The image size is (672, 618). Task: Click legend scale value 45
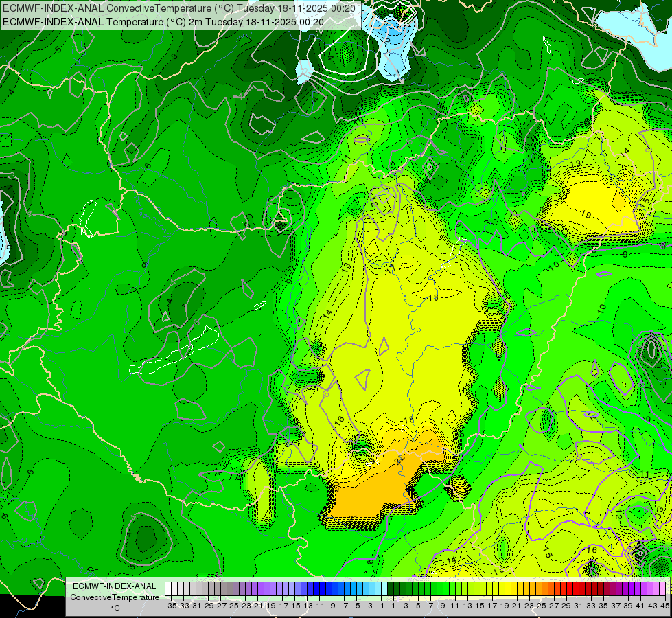pyautogui.click(x=664, y=606)
